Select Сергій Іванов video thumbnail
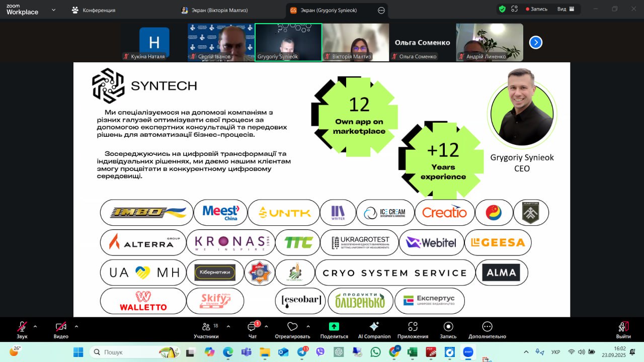 coord(221,42)
